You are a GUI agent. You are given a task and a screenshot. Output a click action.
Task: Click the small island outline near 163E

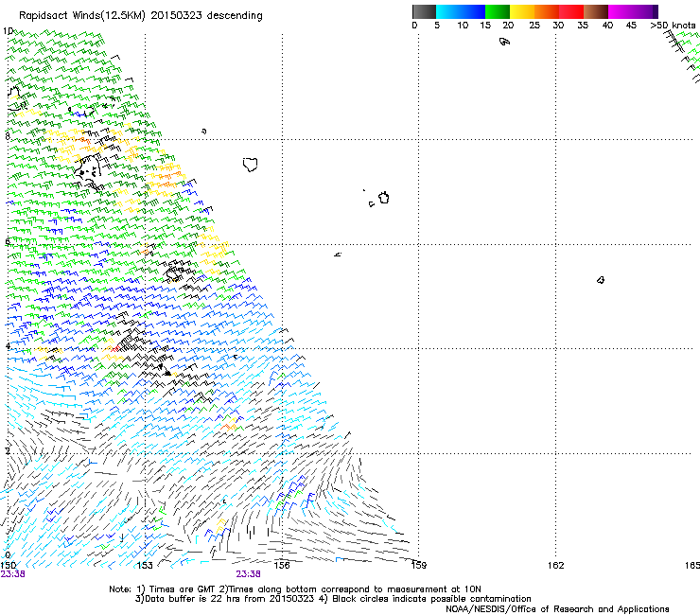(x=601, y=280)
